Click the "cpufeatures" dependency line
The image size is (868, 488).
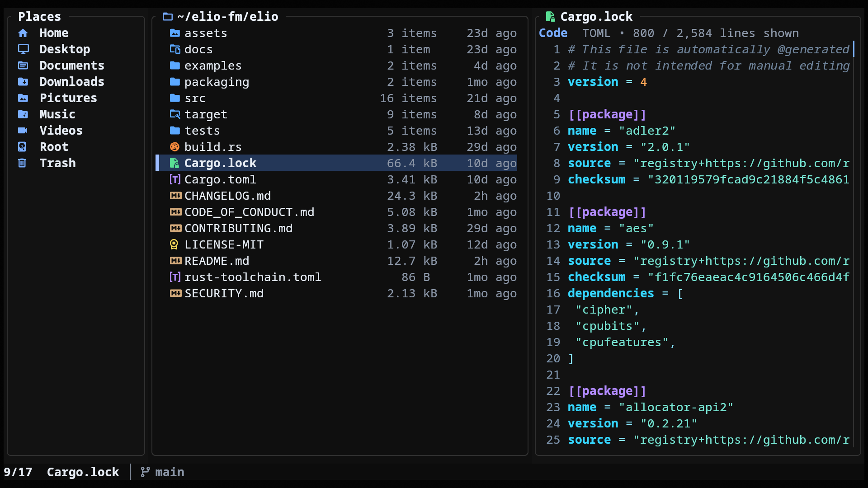coord(625,342)
